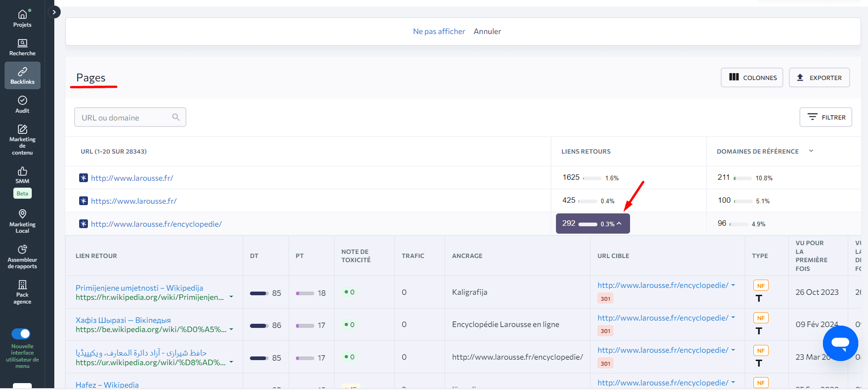Click the Annuler link

pyautogui.click(x=487, y=31)
